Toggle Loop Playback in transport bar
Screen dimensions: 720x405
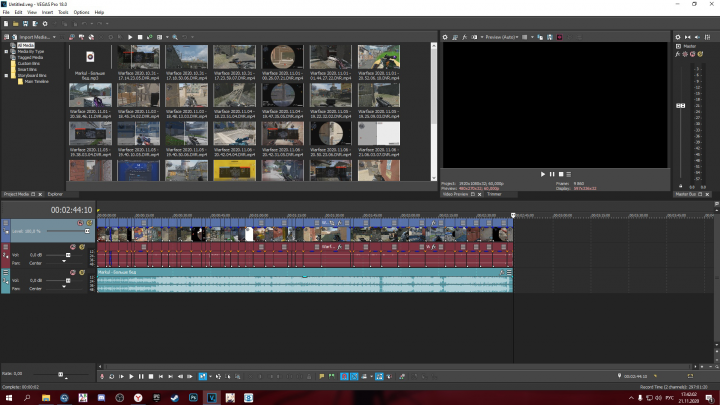point(112,377)
